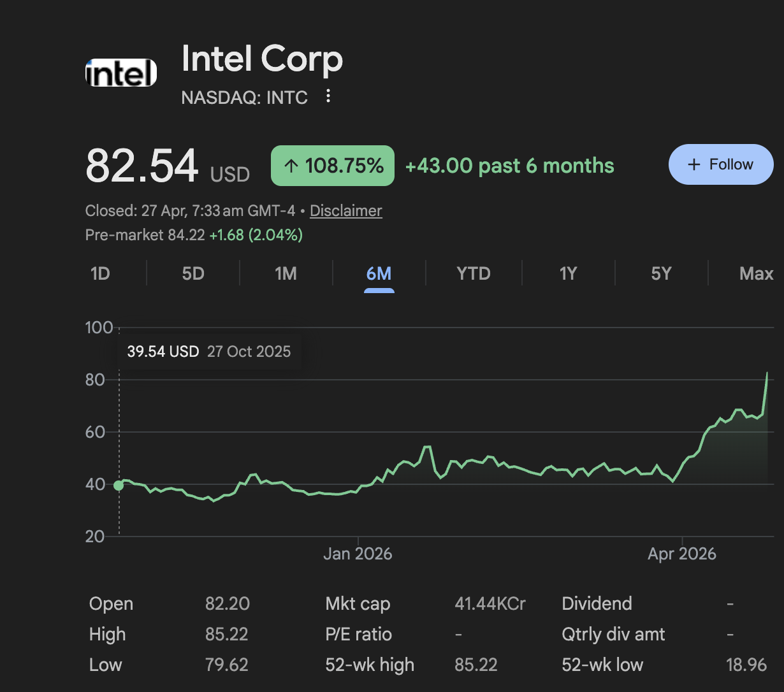Open the more options dropdown beside INTC ticker

pos(328,96)
